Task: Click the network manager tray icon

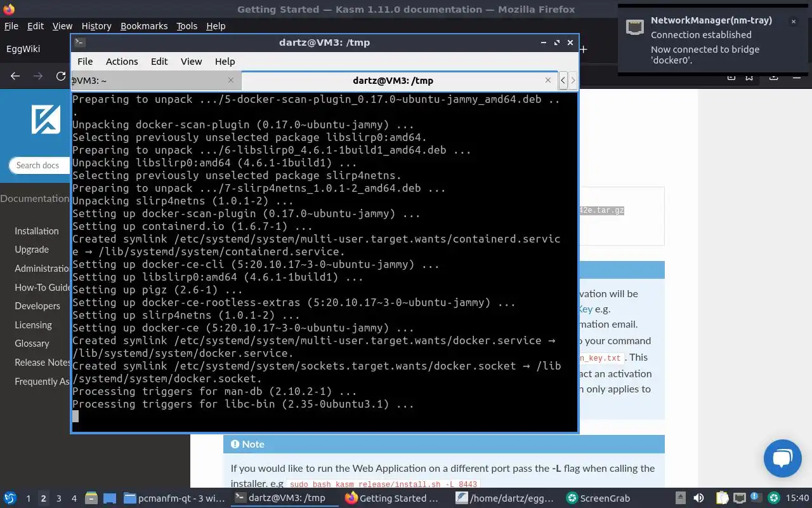Action: click(x=739, y=498)
